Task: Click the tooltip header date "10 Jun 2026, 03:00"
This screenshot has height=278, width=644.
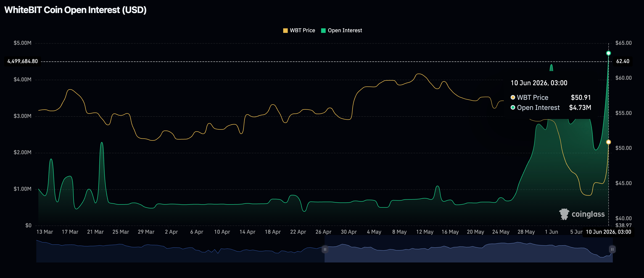Action: [x=539, y=83]
